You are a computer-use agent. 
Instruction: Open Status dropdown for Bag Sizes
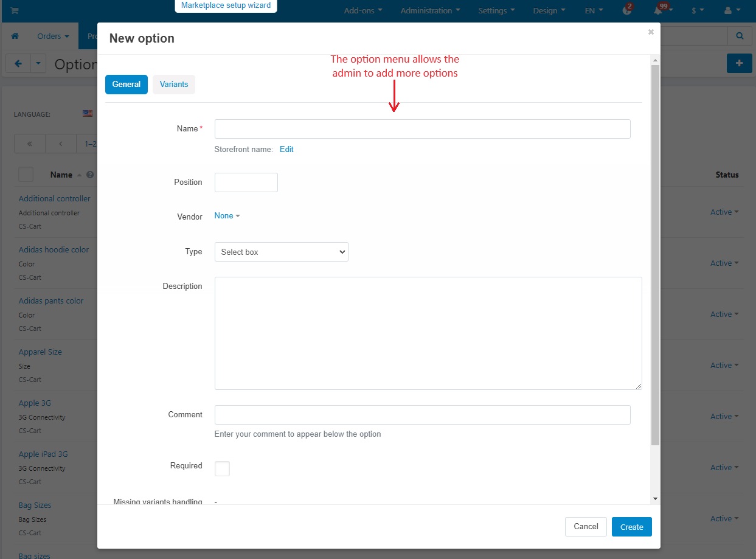tap(724, 519)
